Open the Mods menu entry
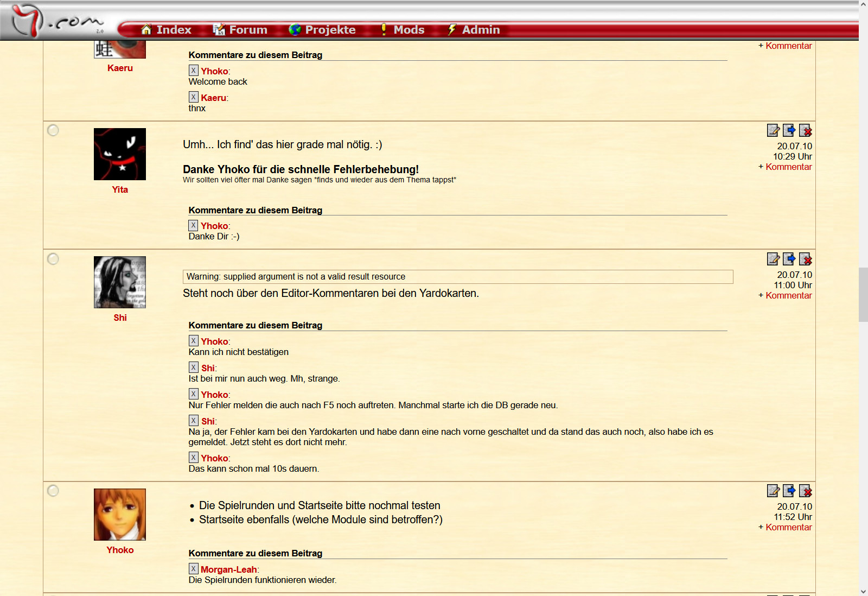The width and height of the screenshot is (868, 596). 402,30
